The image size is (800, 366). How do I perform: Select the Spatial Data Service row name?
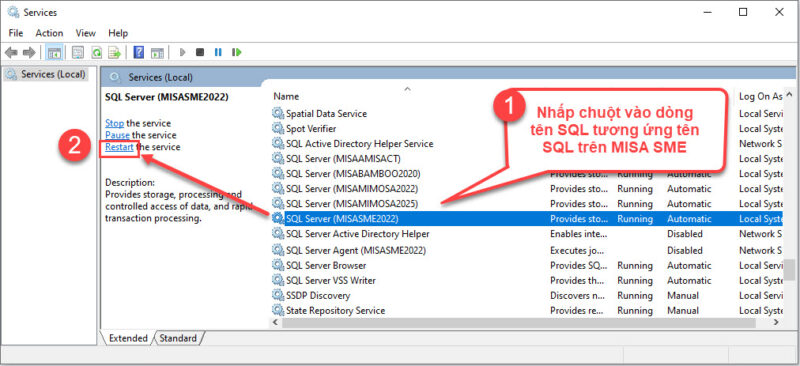coord(326,113)
